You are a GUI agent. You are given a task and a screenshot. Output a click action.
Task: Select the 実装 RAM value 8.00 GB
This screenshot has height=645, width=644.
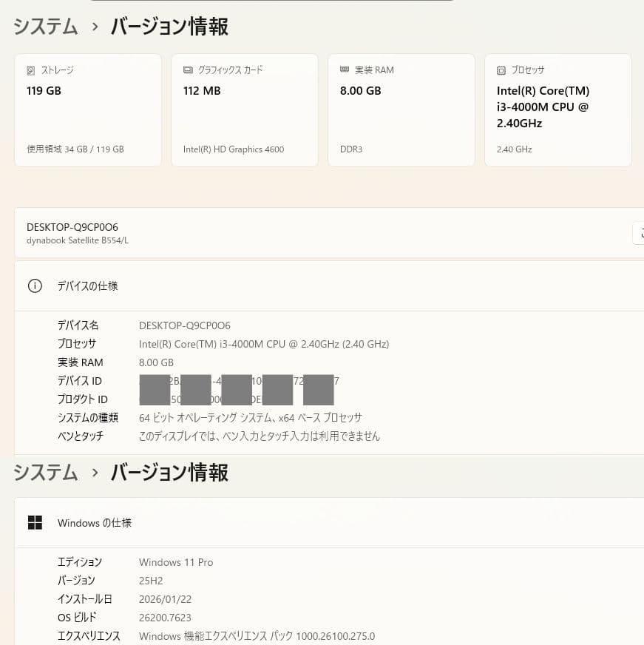point(156,362)
